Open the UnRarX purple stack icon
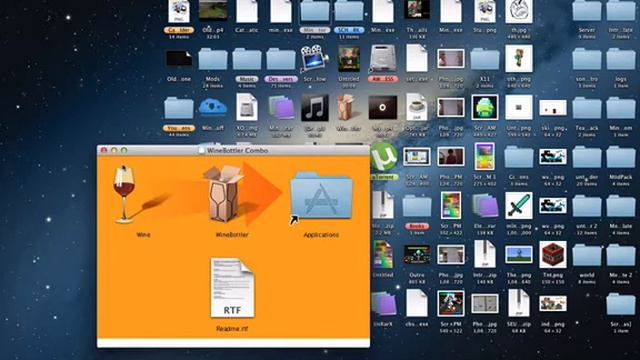The height and width of the screenshot is (360, 640). (384, 304)
